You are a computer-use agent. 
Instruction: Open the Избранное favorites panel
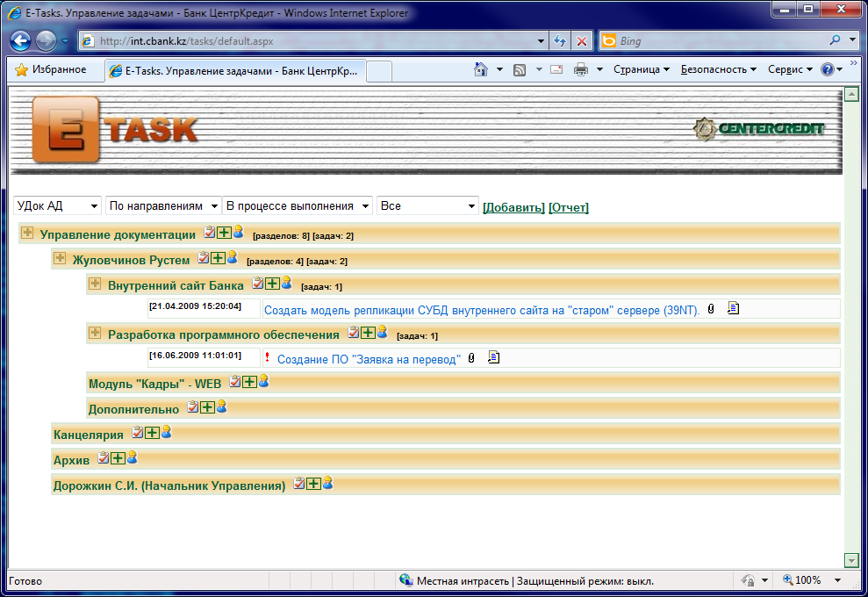click(50, 69)
